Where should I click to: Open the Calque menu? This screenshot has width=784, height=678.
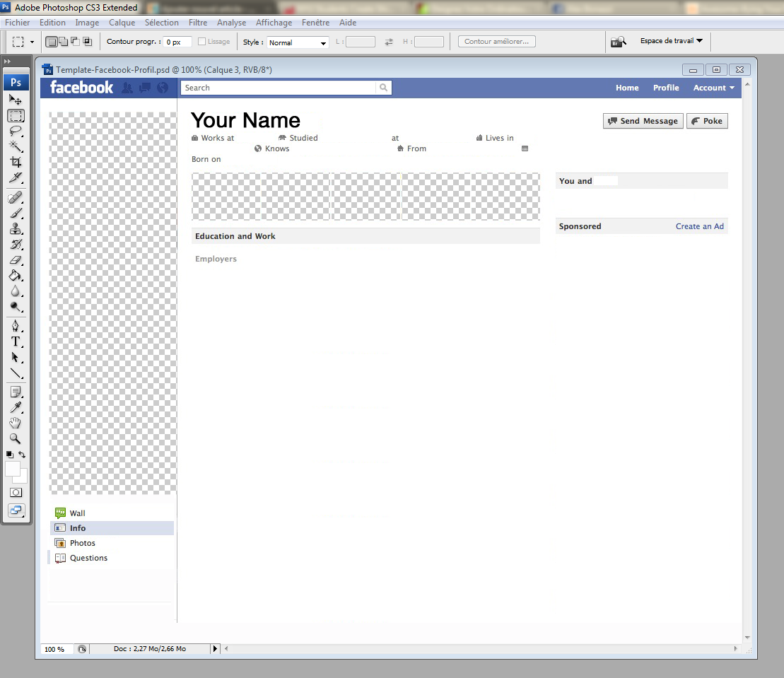click(x=122, y=23)
